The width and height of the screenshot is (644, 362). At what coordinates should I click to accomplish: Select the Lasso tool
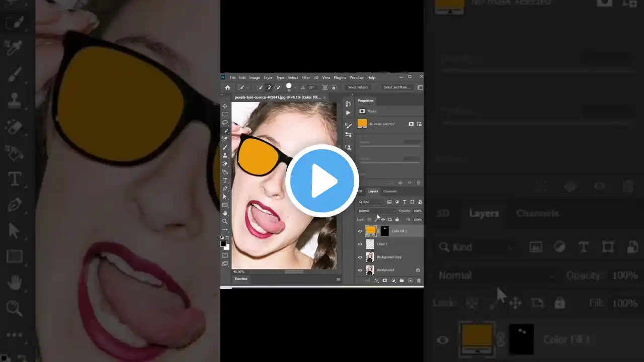pyautogui.click(x=225, y=123)
